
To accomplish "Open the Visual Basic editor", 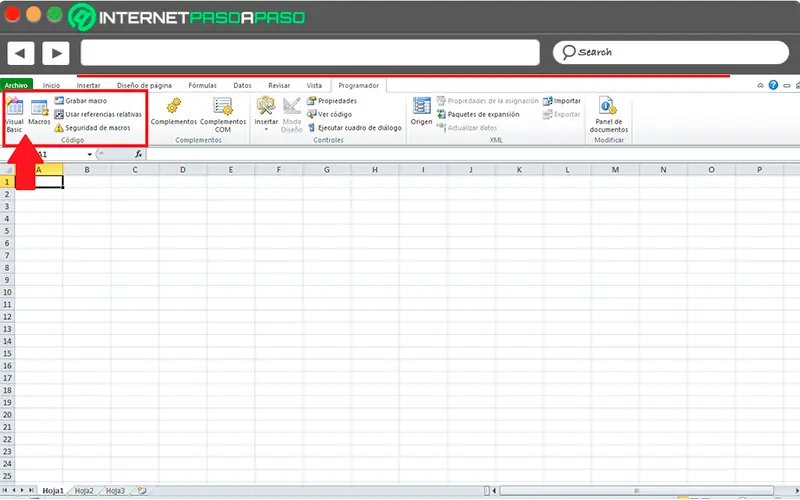I will pyautogui.click(x=14, y=115).
